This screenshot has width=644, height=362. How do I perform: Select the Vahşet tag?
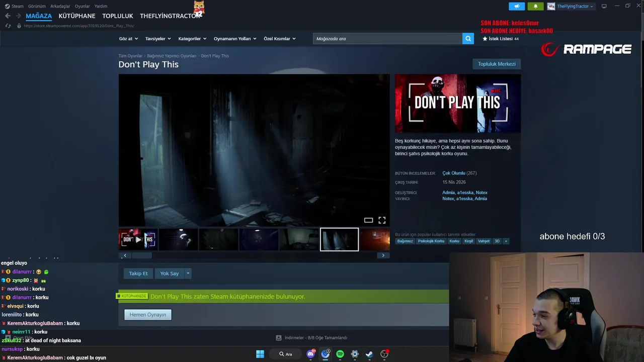tap(484, 241)
